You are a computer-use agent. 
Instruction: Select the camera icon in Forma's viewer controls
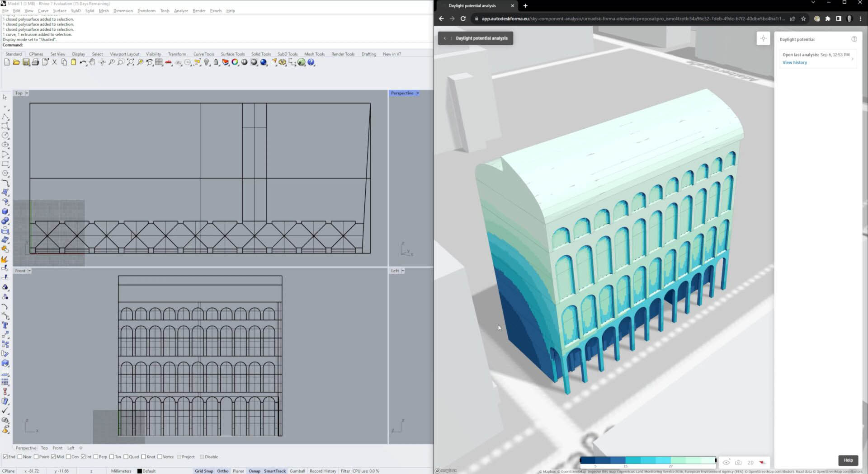738,462
